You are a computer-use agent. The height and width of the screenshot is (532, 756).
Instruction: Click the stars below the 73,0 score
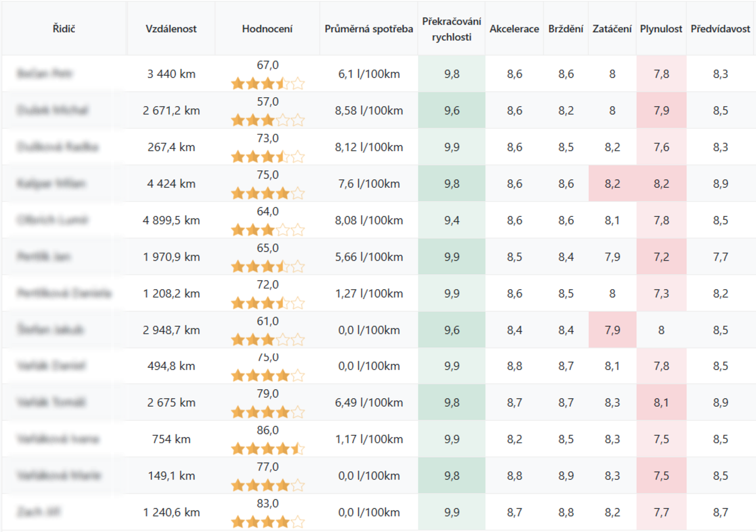tap(267, 157)
